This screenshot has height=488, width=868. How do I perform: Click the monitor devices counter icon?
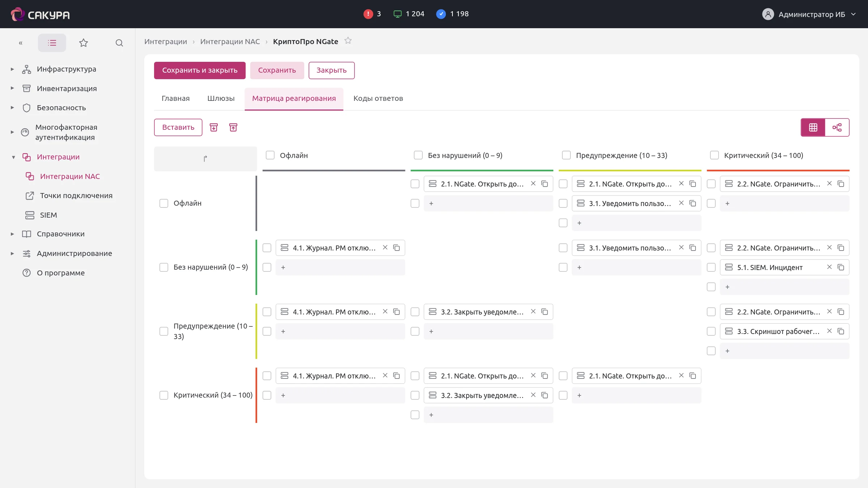(397, 14)
